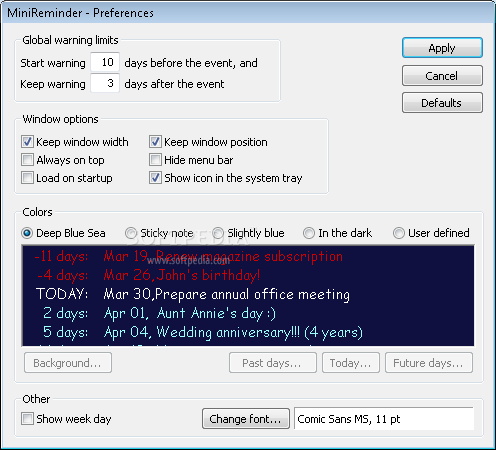Click the Past days color button
The image size is (496, 450).
273,363
